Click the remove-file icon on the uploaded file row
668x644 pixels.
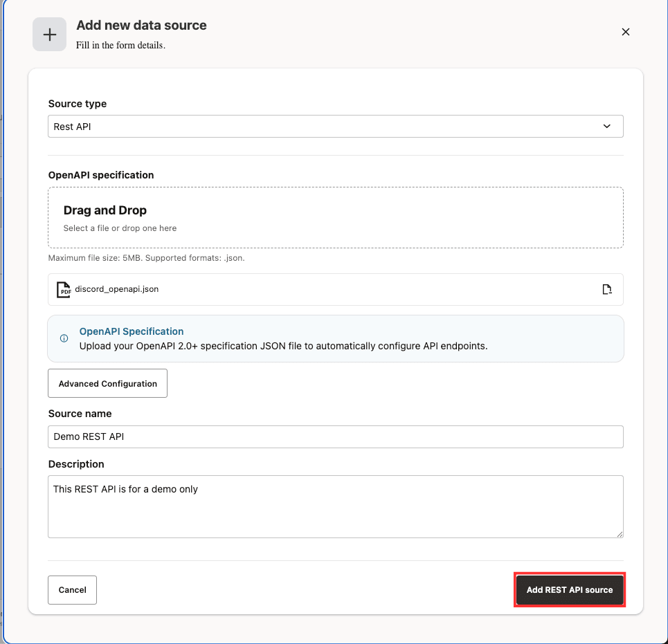(607, 289)
